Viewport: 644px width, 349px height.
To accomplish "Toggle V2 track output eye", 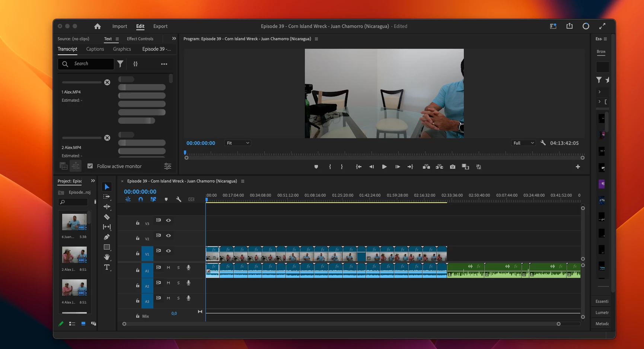I will (x=169, y=236).
